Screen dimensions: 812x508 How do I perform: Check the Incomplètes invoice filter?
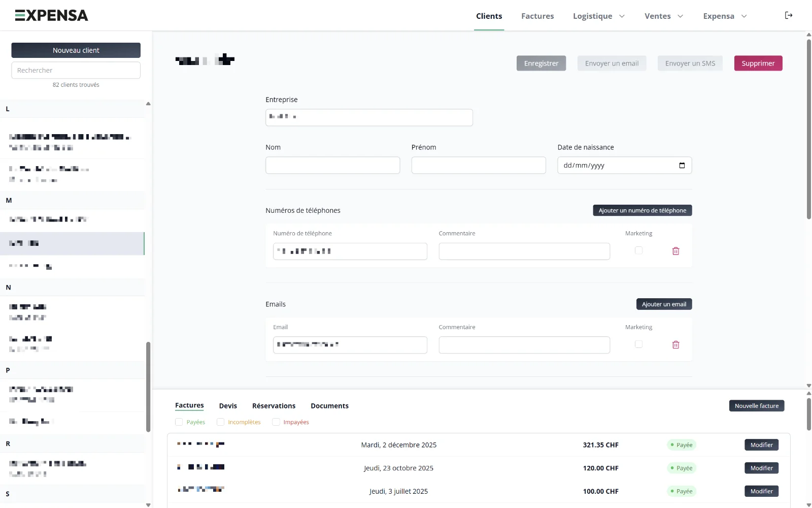[220, 422]
